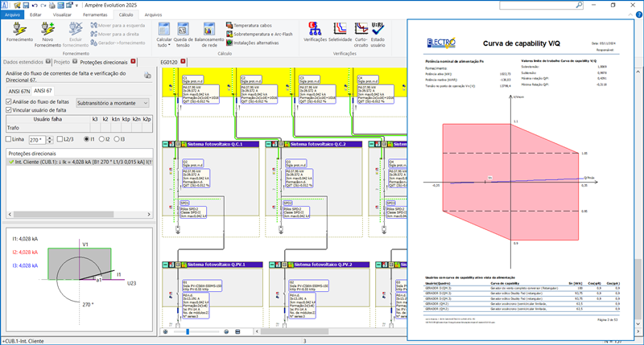Open the Seletividade curves tool
Viewport: 644px width, 345px height.
pos(340,32)
